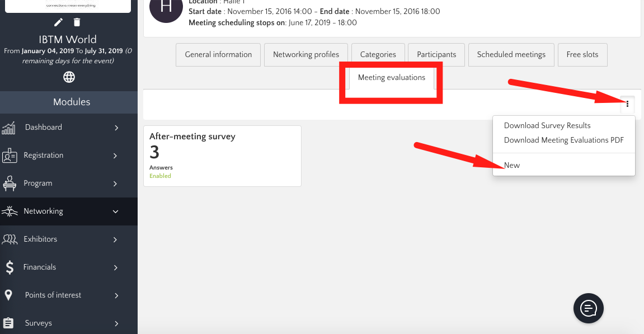Click the three-dot options menu icon
Viewport: 644px width, 334px height.
coord(627,104)
